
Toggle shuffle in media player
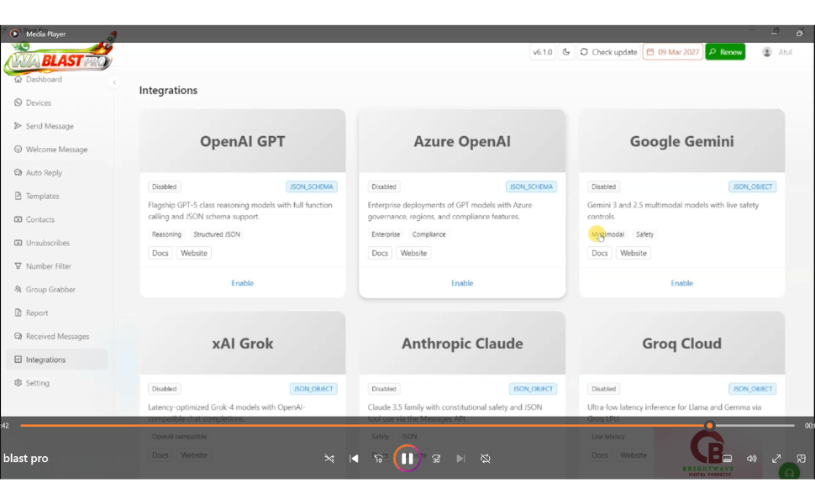tap(329, 459)
